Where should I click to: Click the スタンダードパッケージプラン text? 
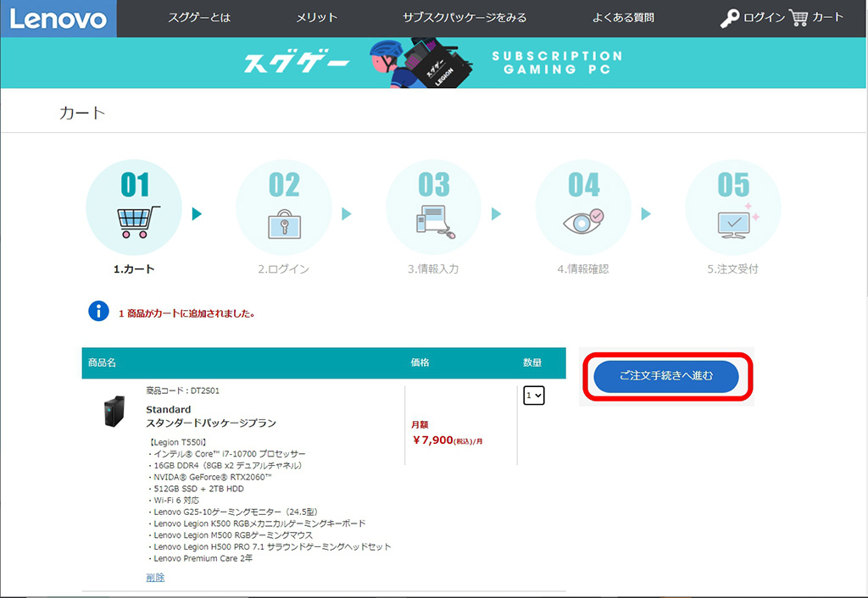click(x=211, y=424)
